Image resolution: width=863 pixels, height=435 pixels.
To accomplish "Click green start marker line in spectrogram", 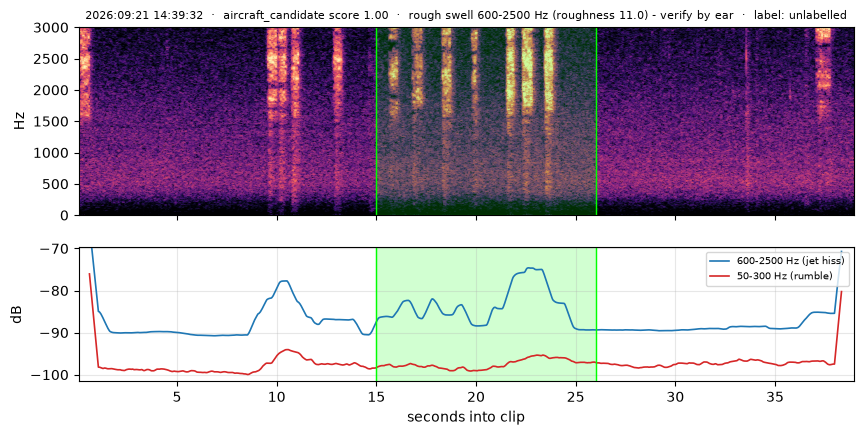I will (x=376, y=121).
